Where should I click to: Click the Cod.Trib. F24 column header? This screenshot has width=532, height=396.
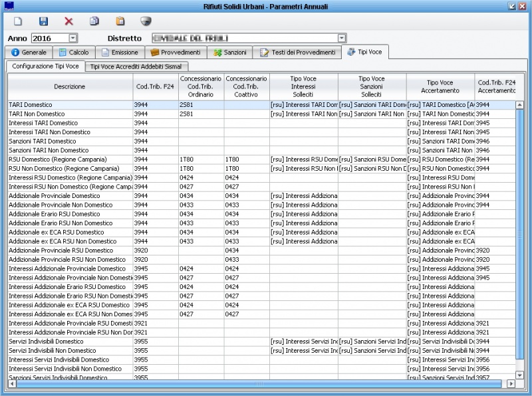click(x=155, y=86)
